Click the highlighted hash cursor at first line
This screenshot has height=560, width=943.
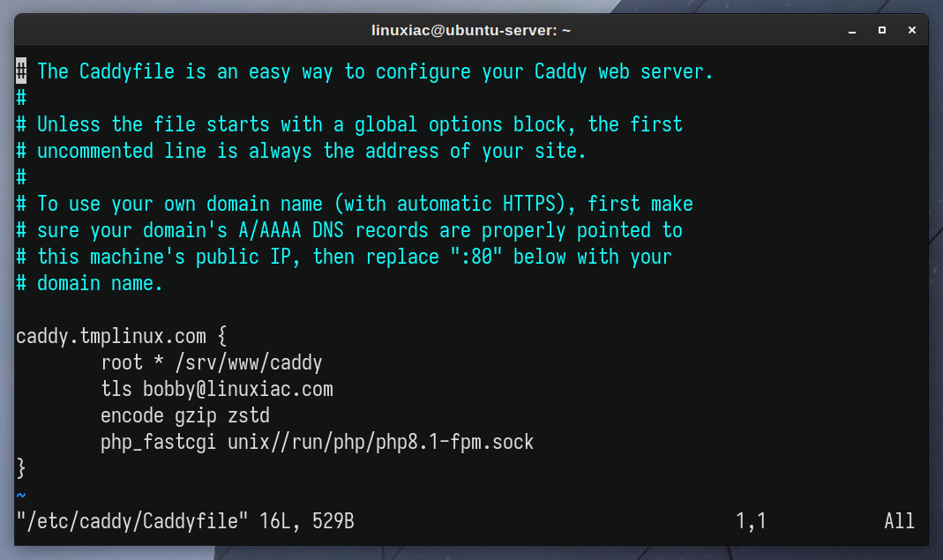[21, 71]
